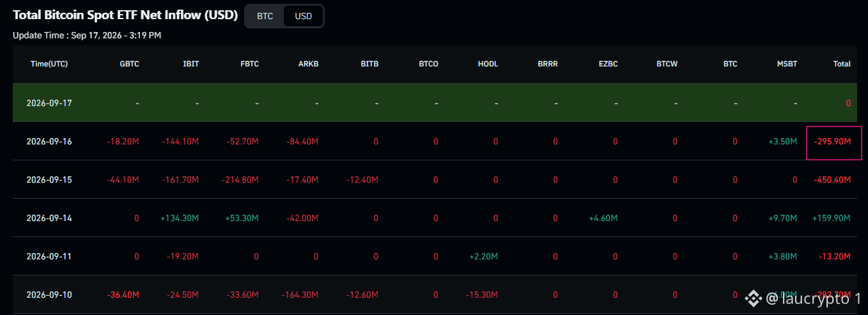
Task: Click the Binance logo watermark icon
Action: click(x=754, y=298)
